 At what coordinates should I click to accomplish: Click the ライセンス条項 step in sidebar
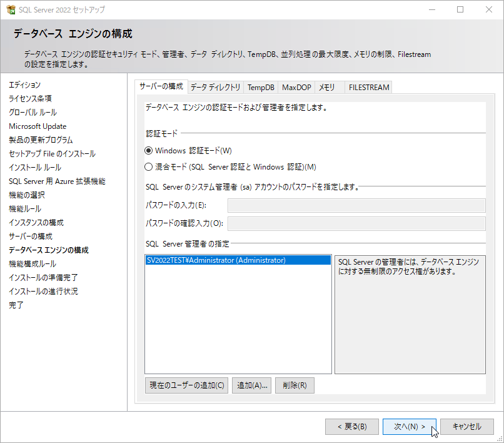30,99
